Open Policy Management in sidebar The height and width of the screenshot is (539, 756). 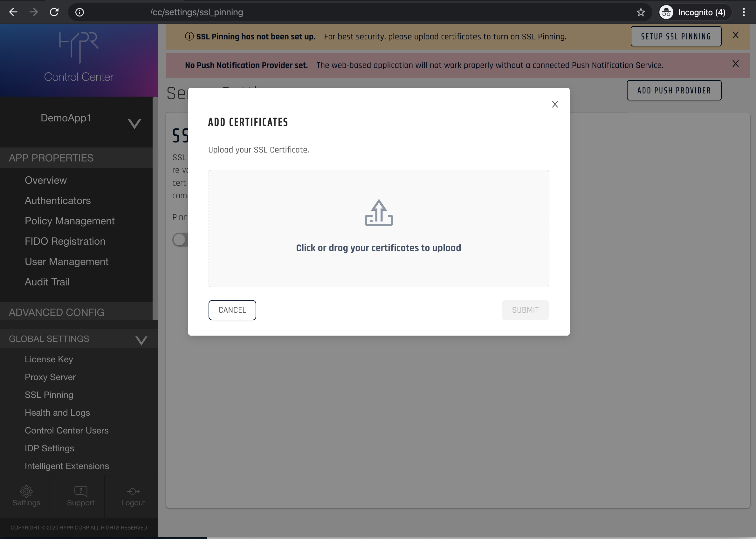[70, 221]
